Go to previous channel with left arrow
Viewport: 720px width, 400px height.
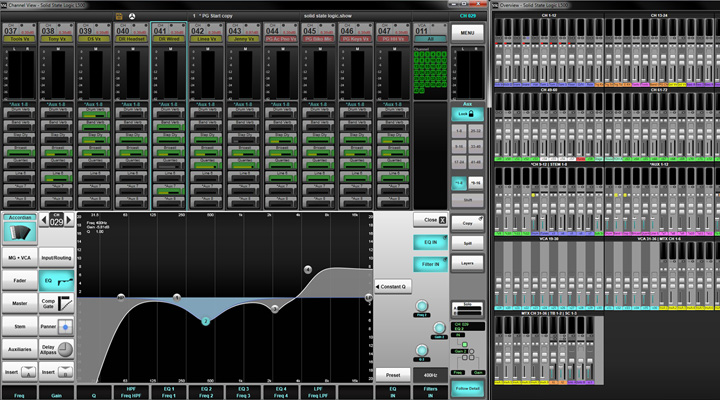coord(44,220)
